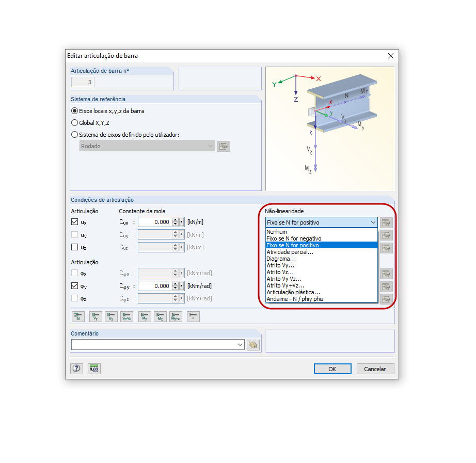The height and width of the screenshot is (463, 476).
Task: Click edit icon beside Rodado dropdown
Action: tap(224, 146)
